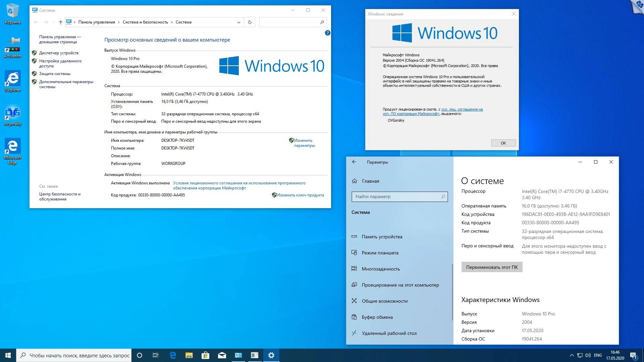Click the Переименовать этот ПК button

click(x=492, y=267)
